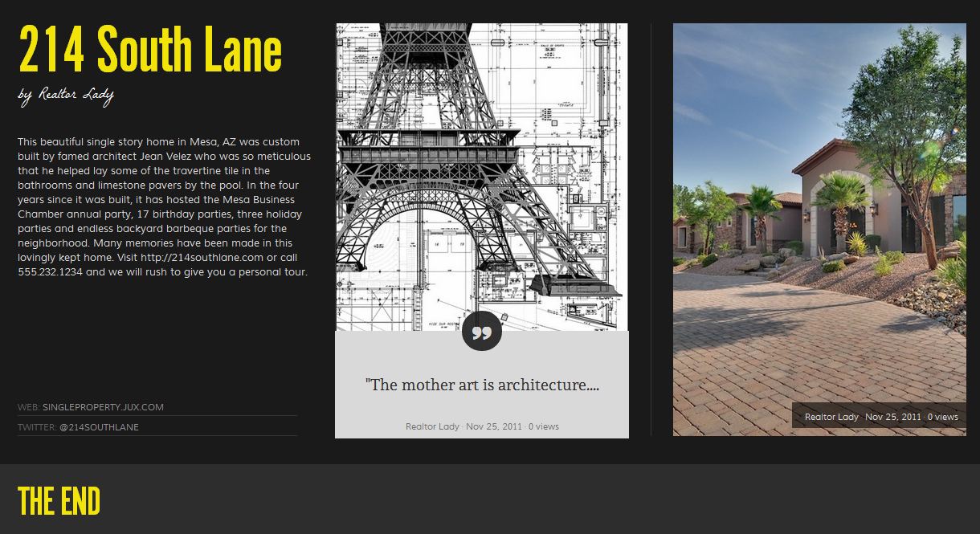Click Nov 25, 2011 date below quote

(494, 426)
